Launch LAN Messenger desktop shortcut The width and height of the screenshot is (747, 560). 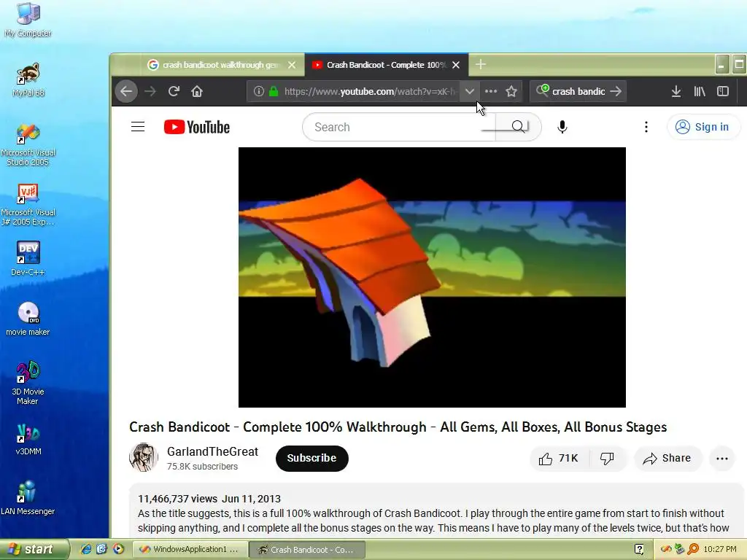click(28, 498)
